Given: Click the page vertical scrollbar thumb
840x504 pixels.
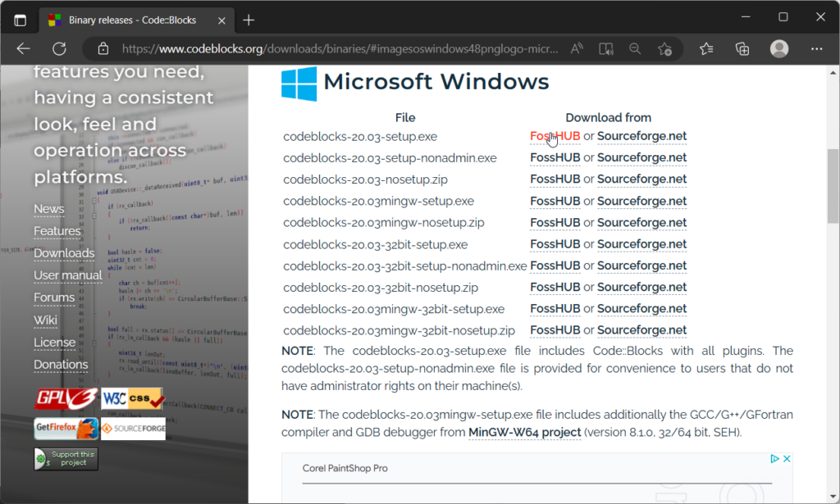Looking at the screenshot, I should 833,186.
